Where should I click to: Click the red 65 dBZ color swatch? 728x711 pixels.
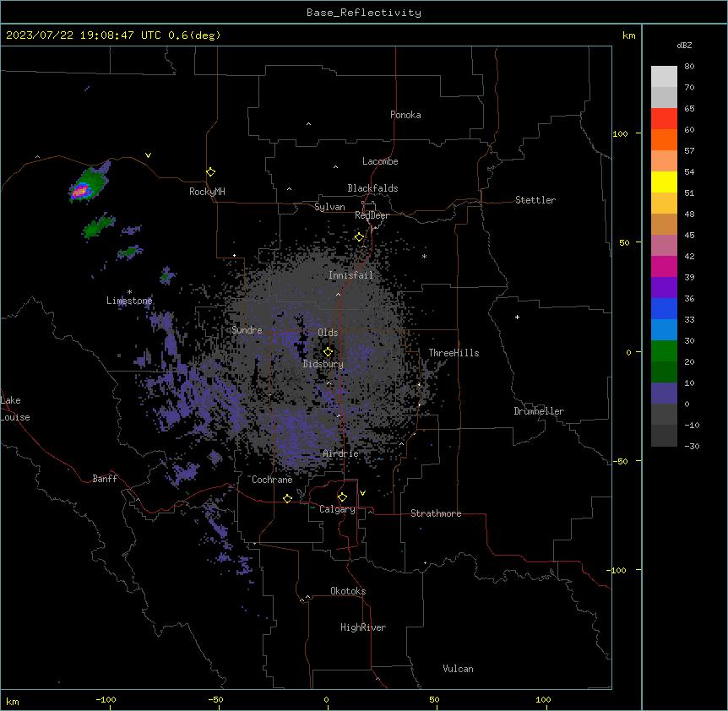(x=664, y=118)
